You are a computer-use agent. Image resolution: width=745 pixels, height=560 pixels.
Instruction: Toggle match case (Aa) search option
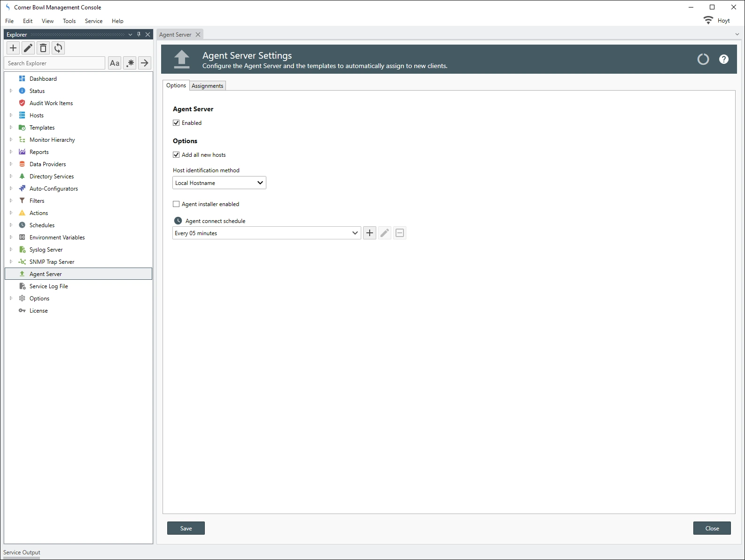point(115,63)
